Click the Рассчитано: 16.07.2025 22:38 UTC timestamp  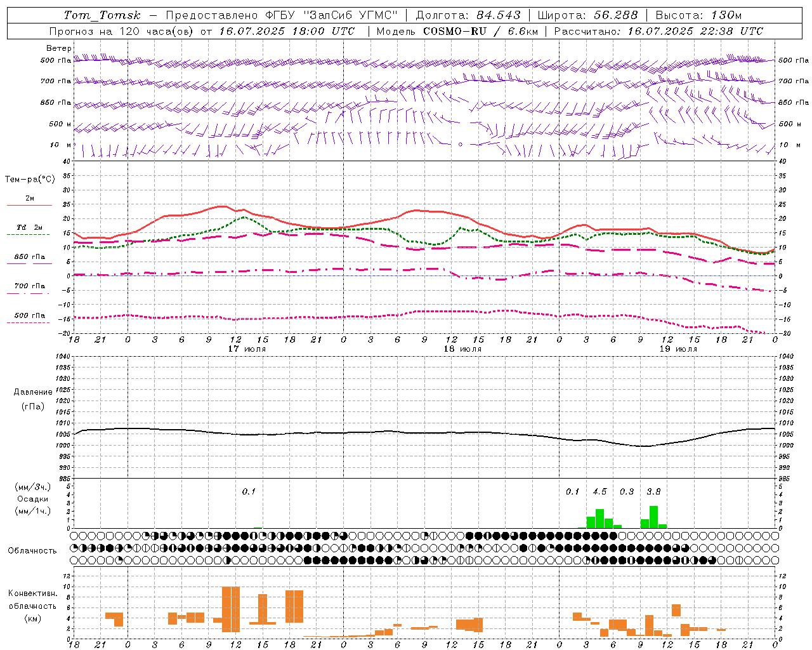658,31
